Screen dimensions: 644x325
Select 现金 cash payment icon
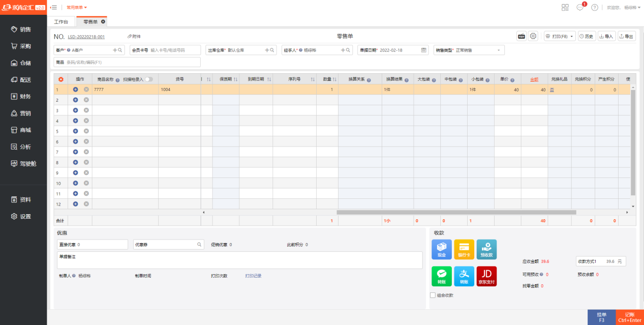(x=441, y=249)
